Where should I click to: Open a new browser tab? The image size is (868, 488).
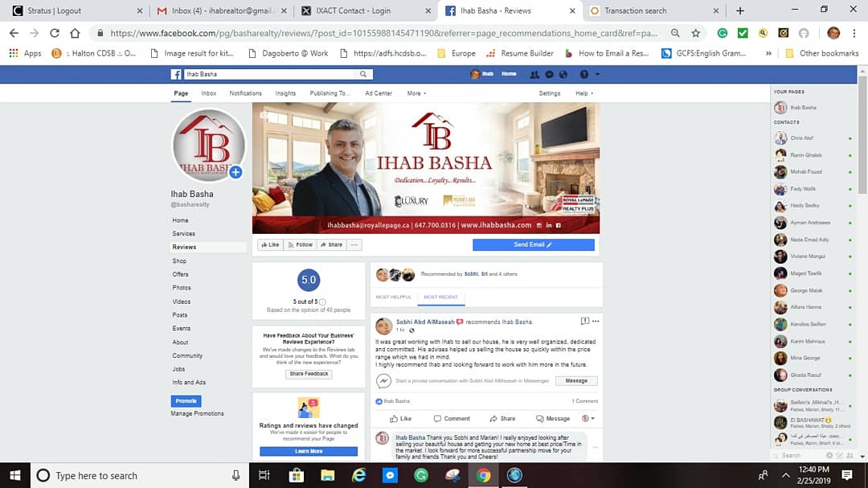point(740,10)
